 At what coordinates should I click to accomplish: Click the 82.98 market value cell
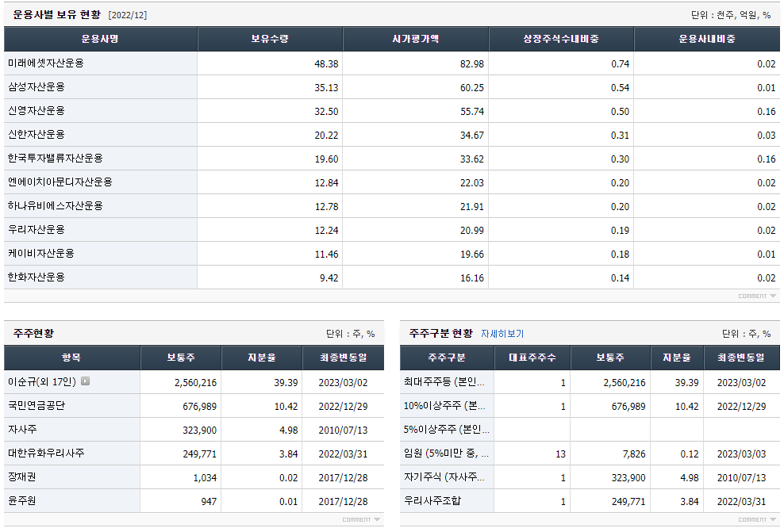(x=472, y=64)
